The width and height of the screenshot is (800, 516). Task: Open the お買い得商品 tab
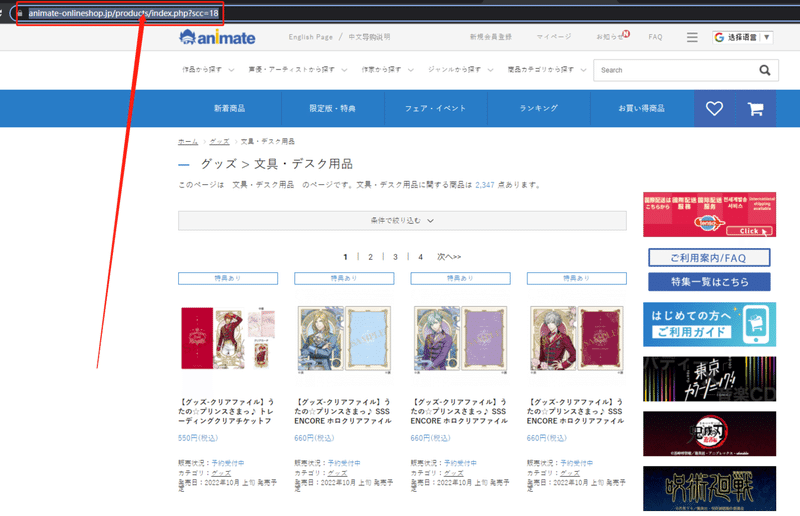click(642, 108)
